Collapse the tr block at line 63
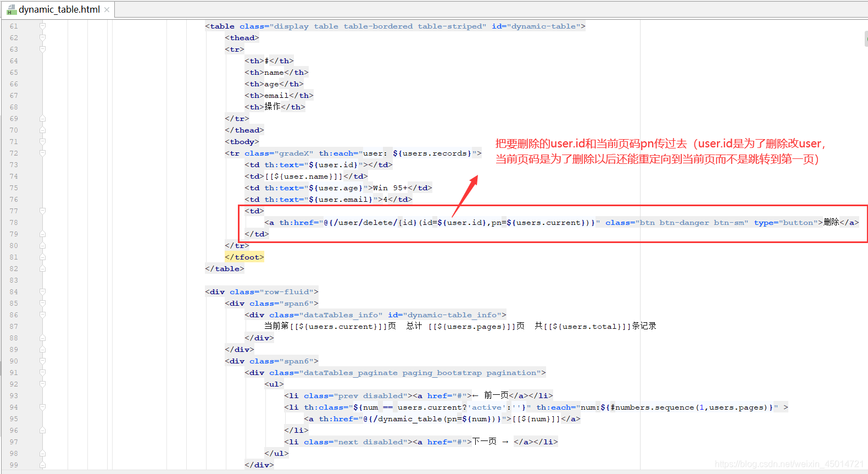 tap(42, 49)
